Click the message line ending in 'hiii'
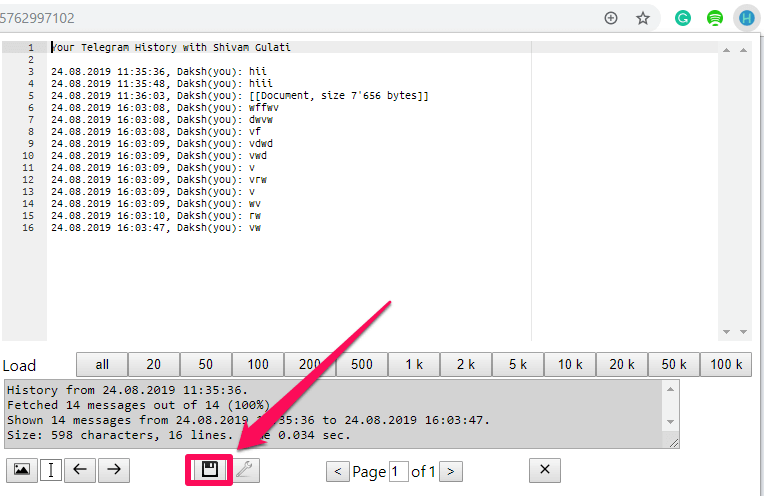 click(x=162, y=83)
